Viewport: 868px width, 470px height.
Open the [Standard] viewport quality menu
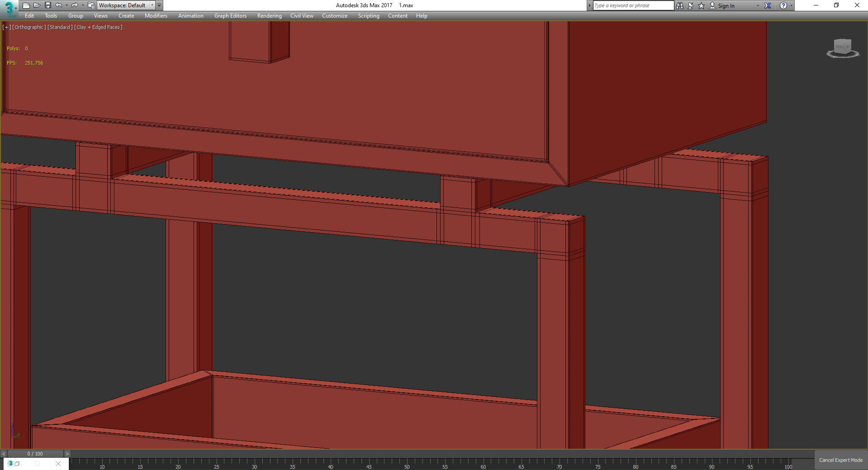[60, 27]
